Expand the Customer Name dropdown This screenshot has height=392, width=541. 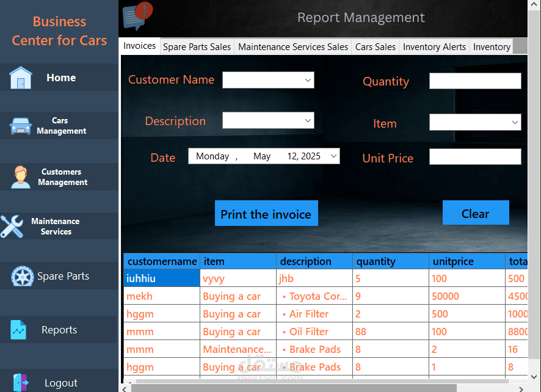268,80
